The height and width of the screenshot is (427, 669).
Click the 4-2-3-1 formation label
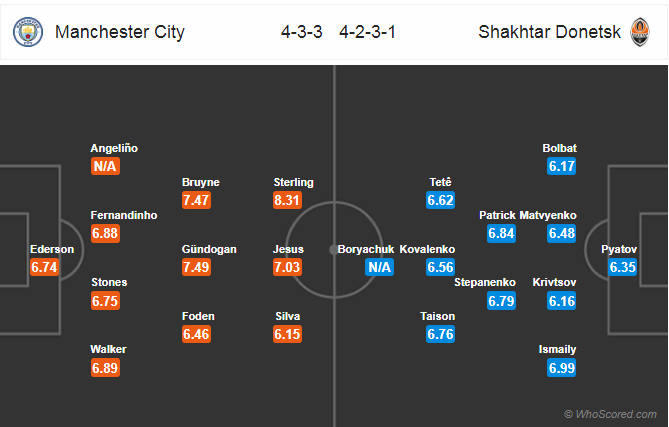pyautogui.click(x=367, y=32)
